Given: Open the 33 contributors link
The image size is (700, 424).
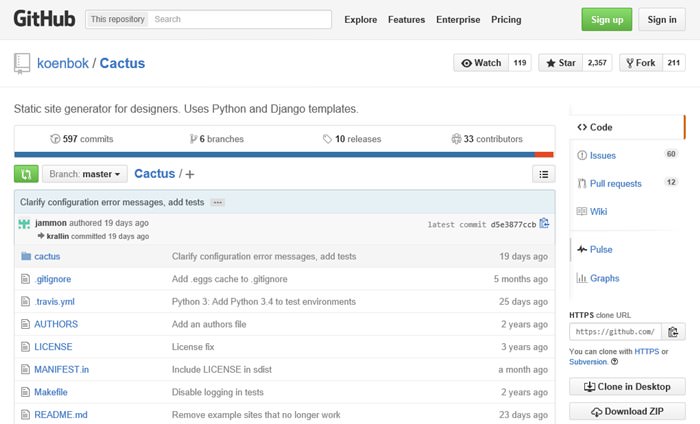Looking at the screenshot, I should click(487, 139).
